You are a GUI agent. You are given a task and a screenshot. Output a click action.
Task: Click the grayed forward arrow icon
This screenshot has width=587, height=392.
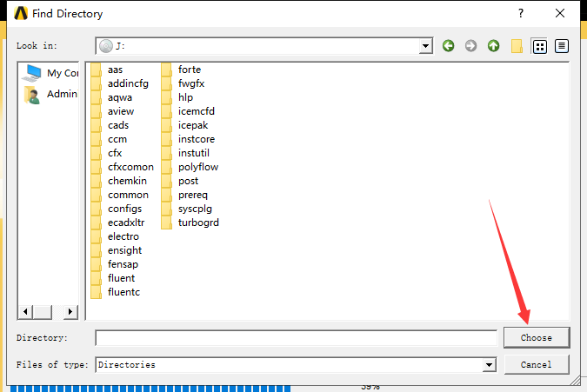[471, 46]
